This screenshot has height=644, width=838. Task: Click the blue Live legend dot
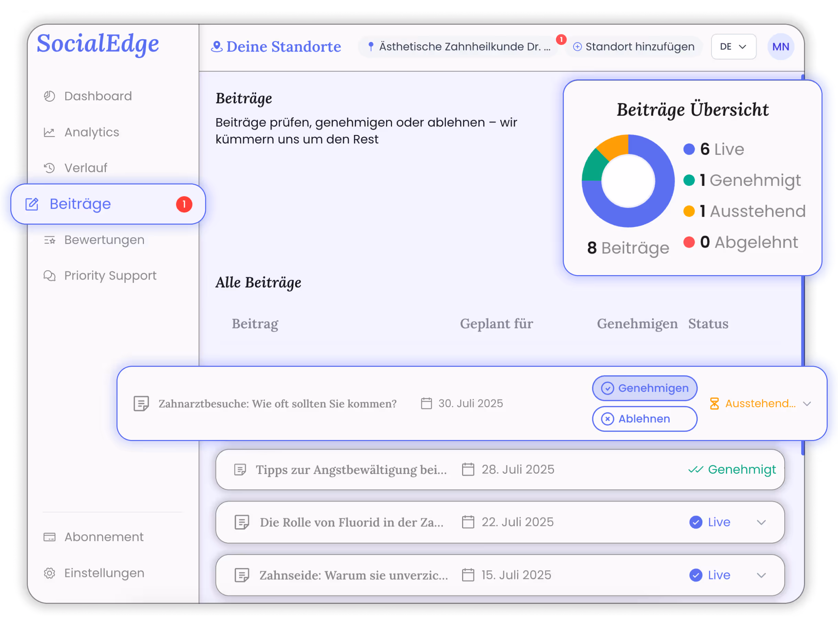tap(689, 149)
